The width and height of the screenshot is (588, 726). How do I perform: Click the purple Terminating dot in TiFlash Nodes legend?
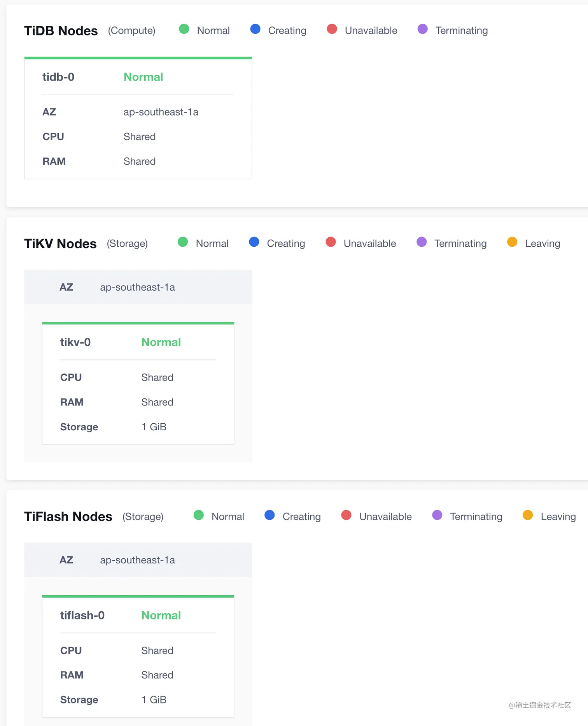tap(437, 515)
